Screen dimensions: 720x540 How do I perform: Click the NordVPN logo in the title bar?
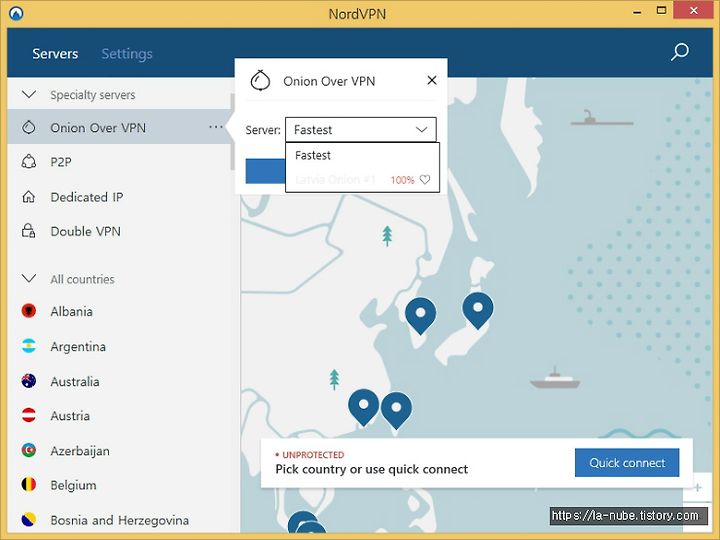16,13
